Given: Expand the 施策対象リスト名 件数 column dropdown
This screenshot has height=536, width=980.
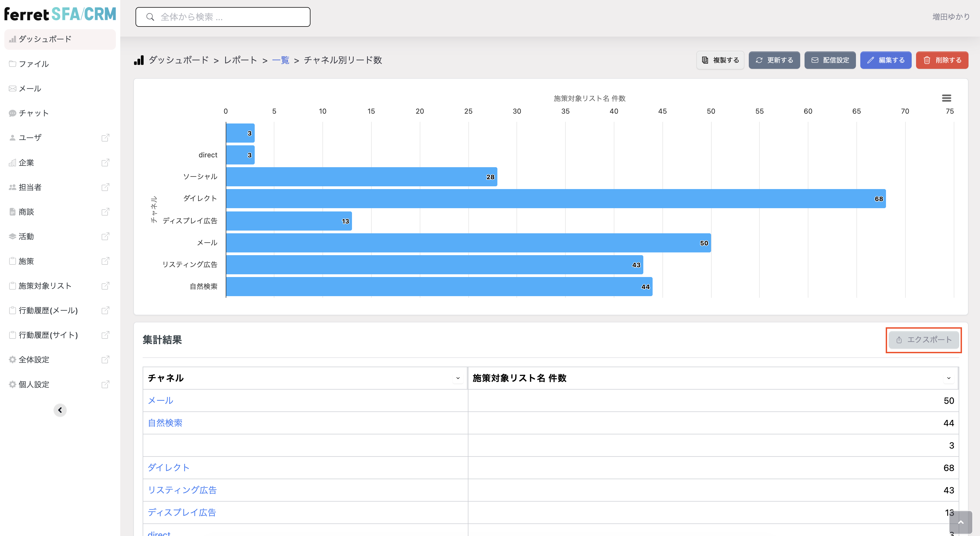Looking at the screenshot, I should (949, 378).
